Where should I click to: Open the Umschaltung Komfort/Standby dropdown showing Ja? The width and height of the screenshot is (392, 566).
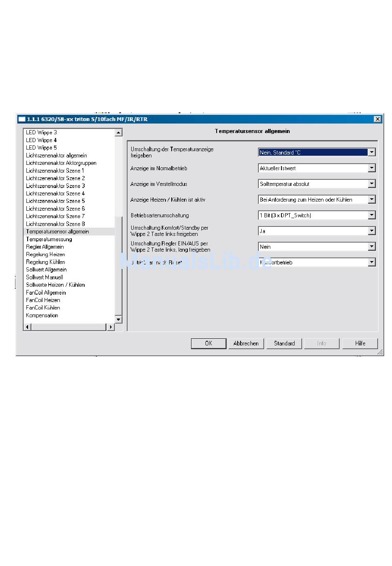(x=317, y=231)
